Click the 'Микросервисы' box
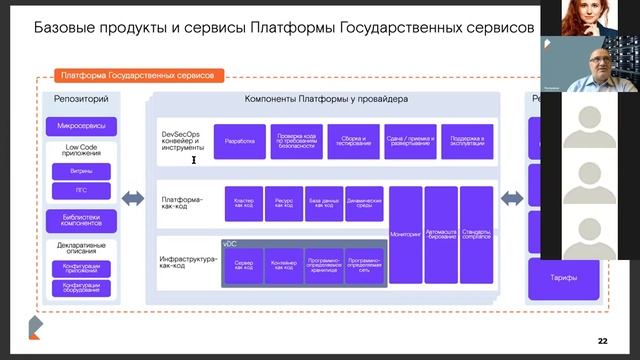Image resolution: width=640 pixels, height=360 pixels. [x=81, y=126]
